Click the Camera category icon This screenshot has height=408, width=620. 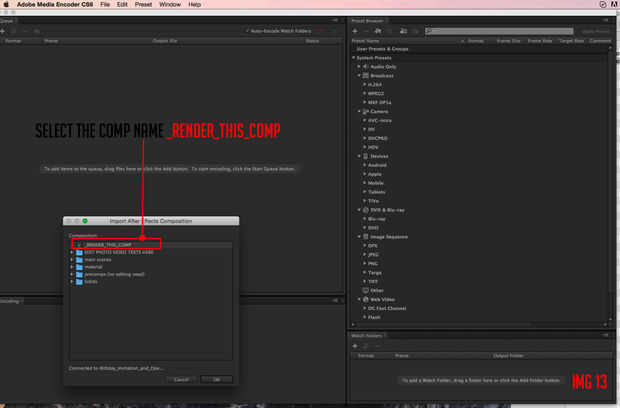click(x=366, y=111)
